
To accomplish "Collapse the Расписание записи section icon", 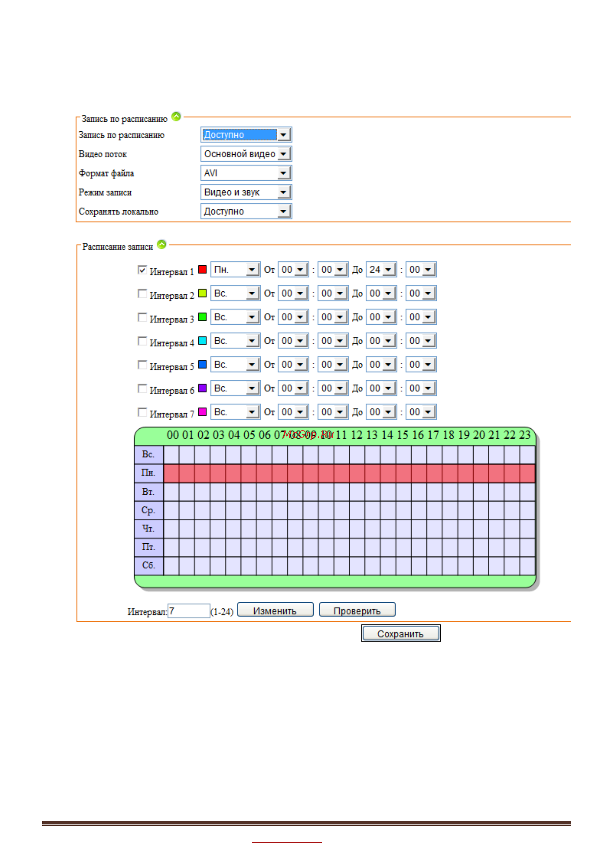I will coord(162,244).
